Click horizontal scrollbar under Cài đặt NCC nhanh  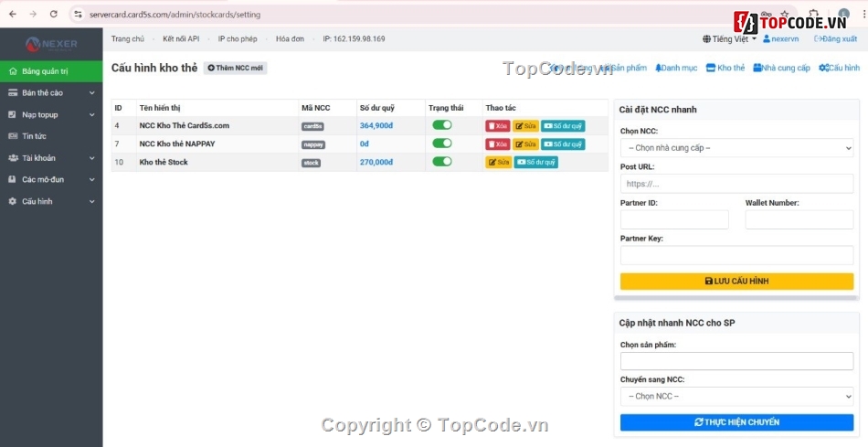coord(736,298)
